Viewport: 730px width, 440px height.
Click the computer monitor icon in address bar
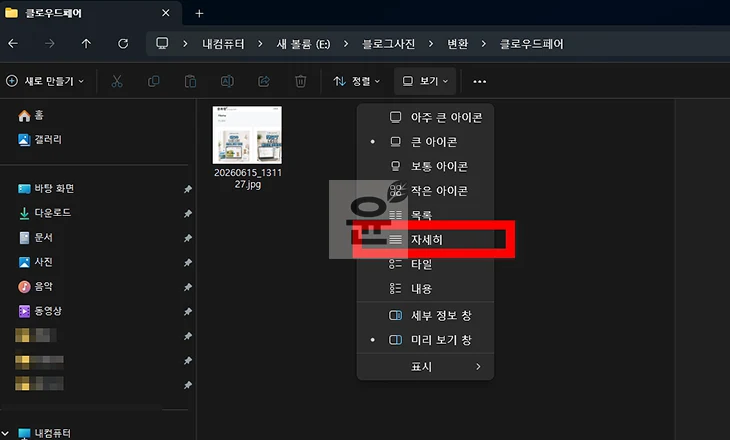pyautogui.click(x=162, y=43)
